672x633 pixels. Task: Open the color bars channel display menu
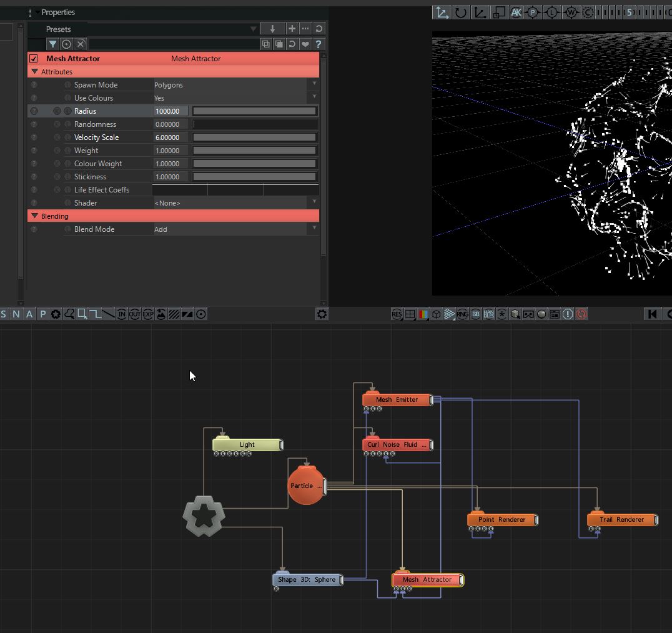click(x=423, y=314)
